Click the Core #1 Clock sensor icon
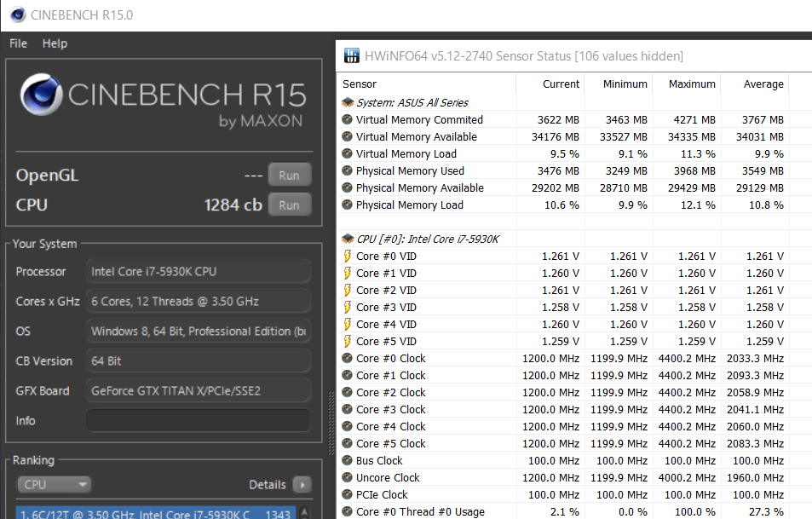This screenshot has height=519, width=812. pos(347,375)
